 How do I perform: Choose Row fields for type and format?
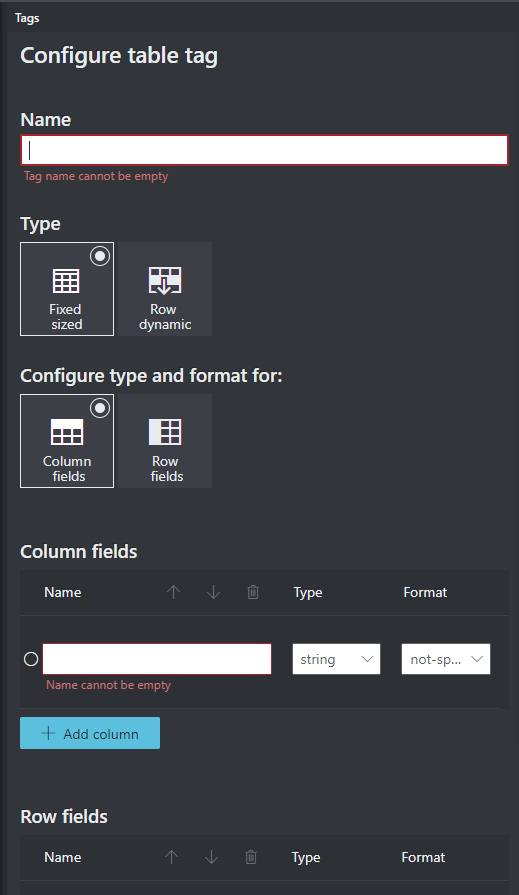coord(165,441)
